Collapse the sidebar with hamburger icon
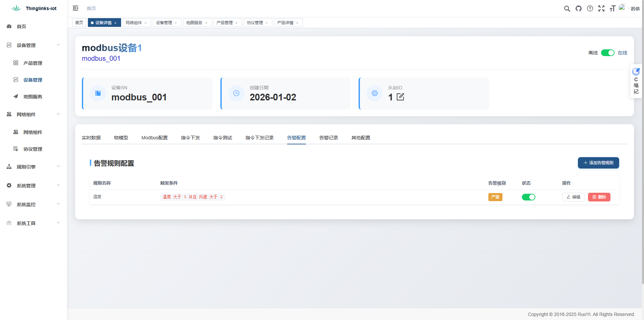This screenshot has width=644, height=320. click(75, 8)
